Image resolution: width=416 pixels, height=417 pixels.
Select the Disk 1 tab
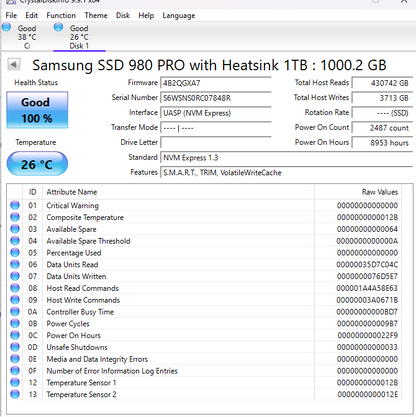tap(79, 37)
